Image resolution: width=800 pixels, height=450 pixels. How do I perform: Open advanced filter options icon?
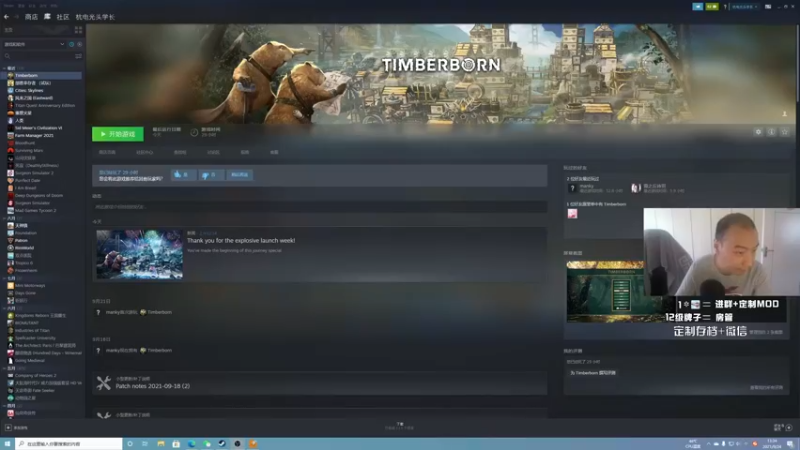(79, 56)
